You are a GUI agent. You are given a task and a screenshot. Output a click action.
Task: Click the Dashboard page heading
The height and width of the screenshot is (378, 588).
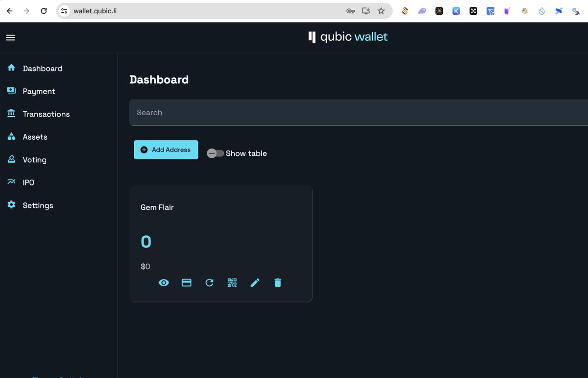tap(159, 80)
